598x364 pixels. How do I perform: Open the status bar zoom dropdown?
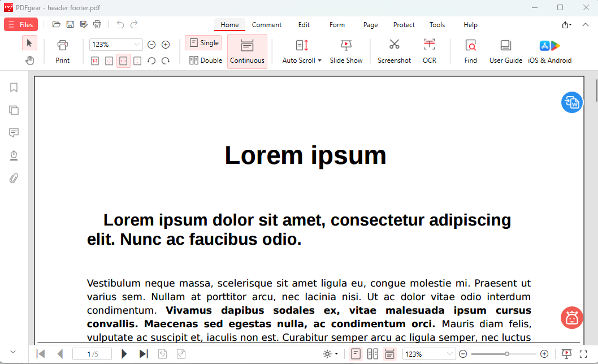450,354
